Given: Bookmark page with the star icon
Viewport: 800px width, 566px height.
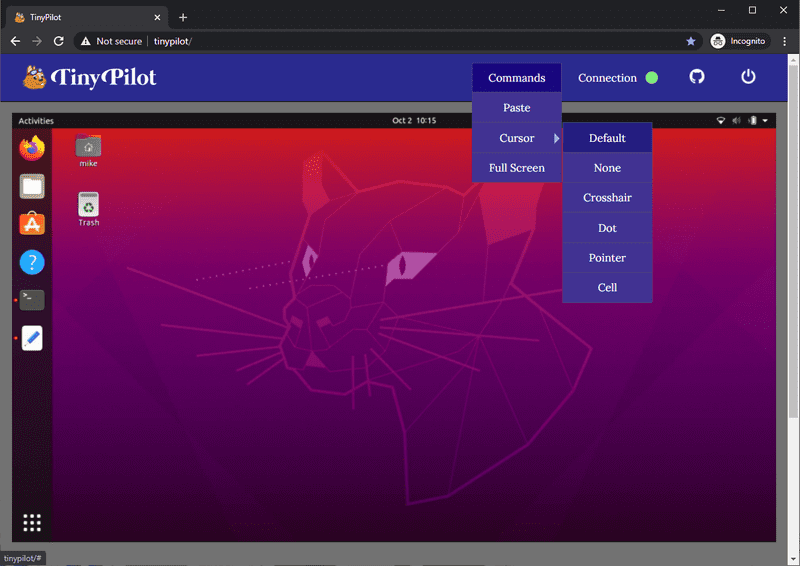Looking at the screenshot, I should 691,41.
